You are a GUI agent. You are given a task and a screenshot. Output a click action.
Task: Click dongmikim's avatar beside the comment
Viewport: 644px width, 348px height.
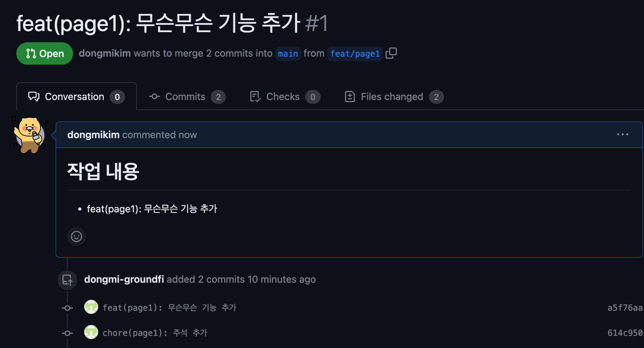pyautogui.click(x=29, y=135)
